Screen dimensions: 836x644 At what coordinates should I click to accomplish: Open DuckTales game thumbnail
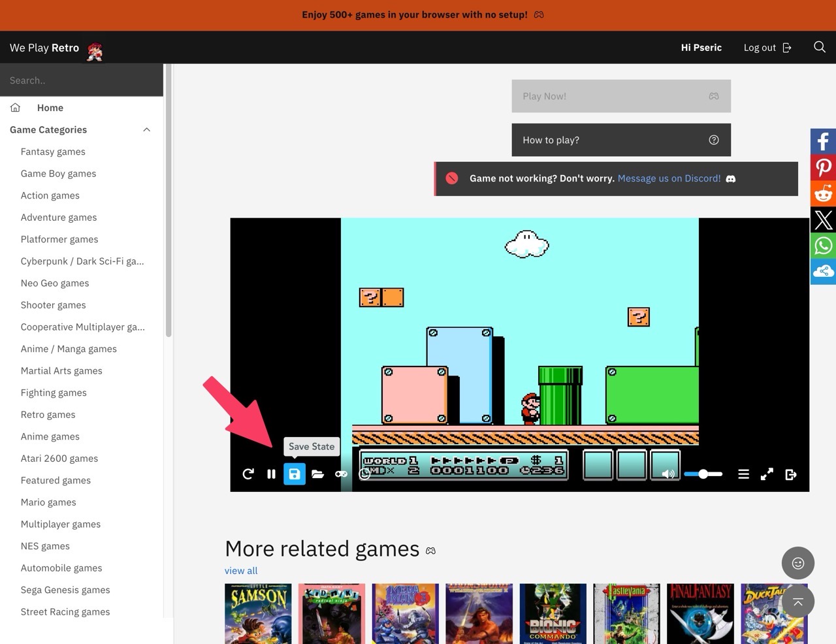775,614
